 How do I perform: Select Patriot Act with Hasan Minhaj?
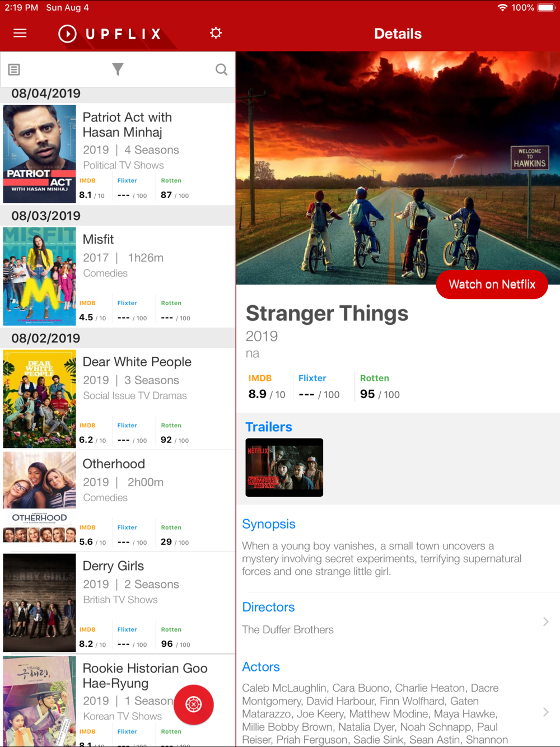(118, 154)
